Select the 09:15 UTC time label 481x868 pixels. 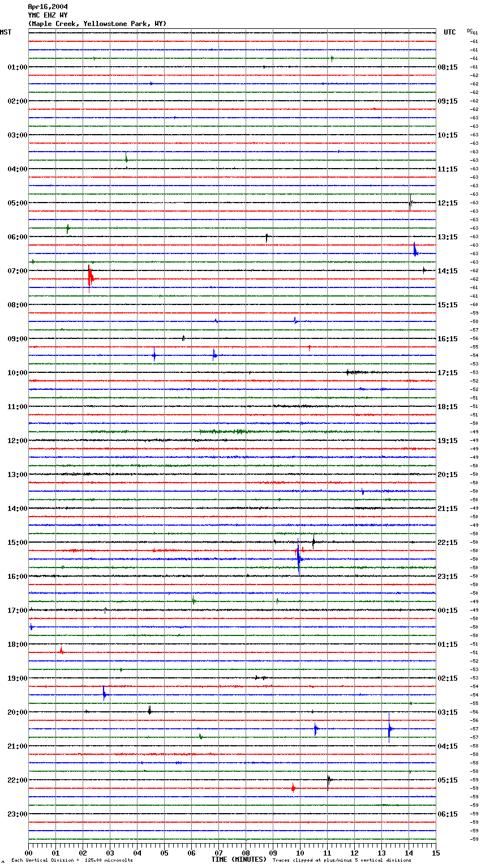point(448,101)
